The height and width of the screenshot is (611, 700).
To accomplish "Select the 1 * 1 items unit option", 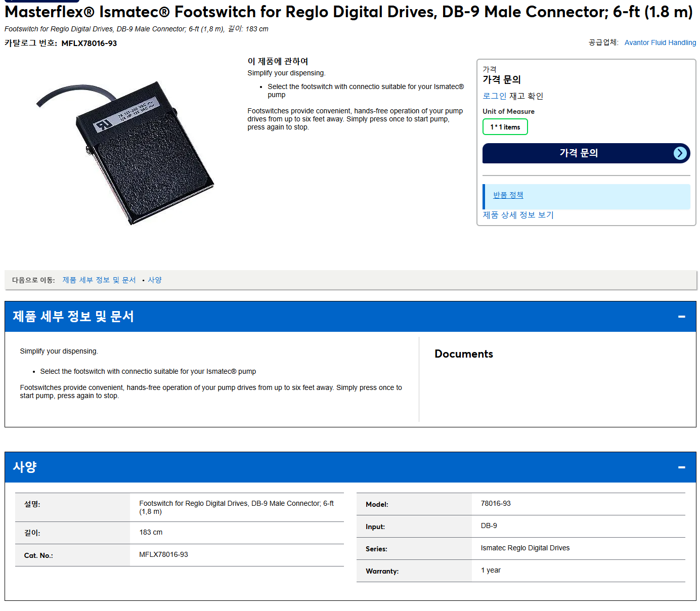I will [x=505, y=127].
